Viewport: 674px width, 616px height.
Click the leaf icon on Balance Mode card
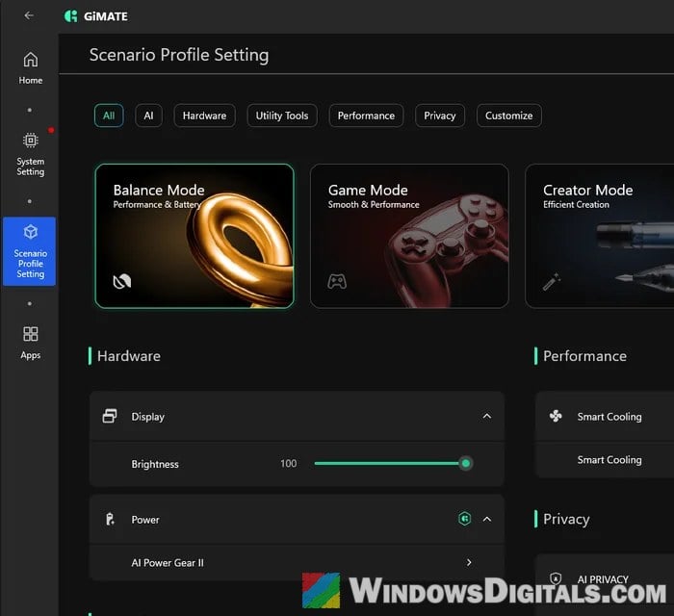point(121,282)
